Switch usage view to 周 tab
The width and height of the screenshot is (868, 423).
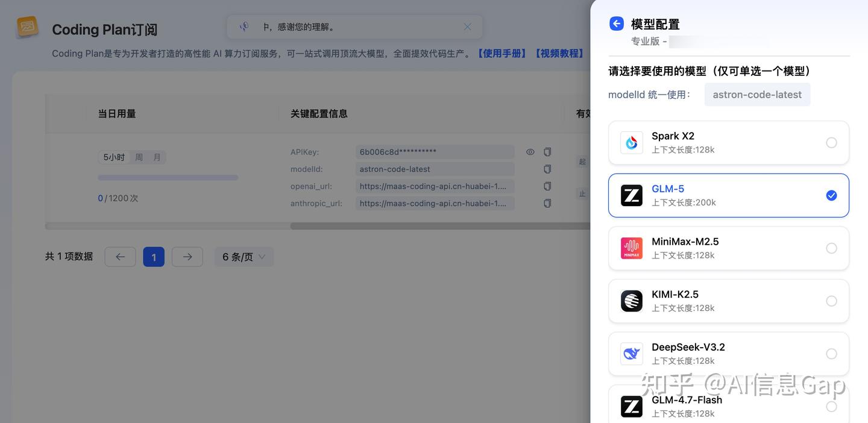(x=139, y=157)
